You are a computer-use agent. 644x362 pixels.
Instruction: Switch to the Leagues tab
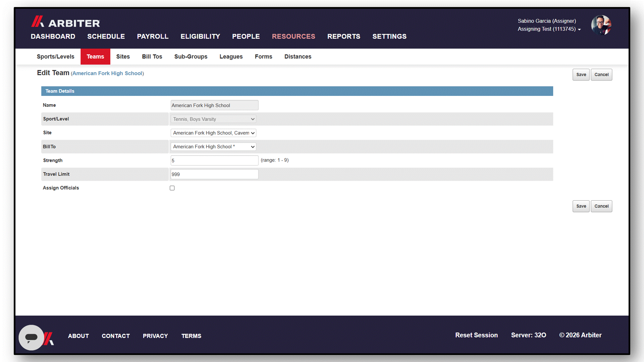click(x=231, y=57)
